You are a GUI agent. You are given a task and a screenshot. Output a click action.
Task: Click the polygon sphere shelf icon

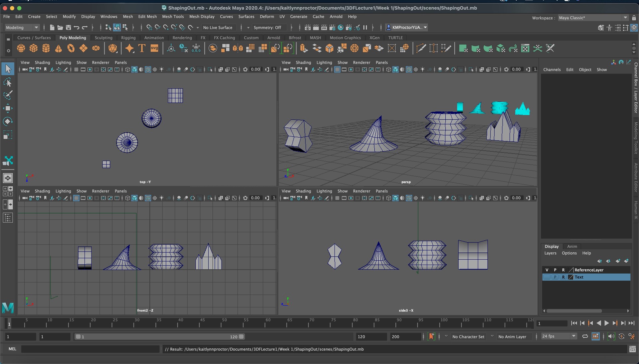pyautogui.click(x=21, y=49)
